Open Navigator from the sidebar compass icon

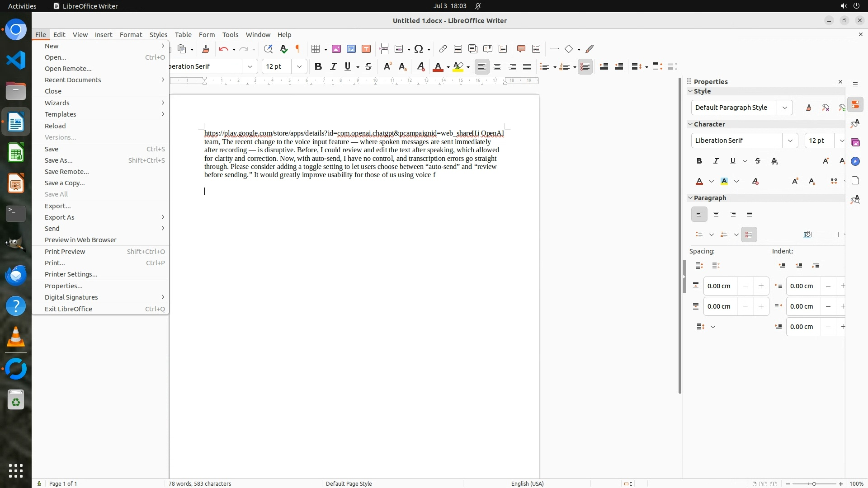click(x=855, y=162)
